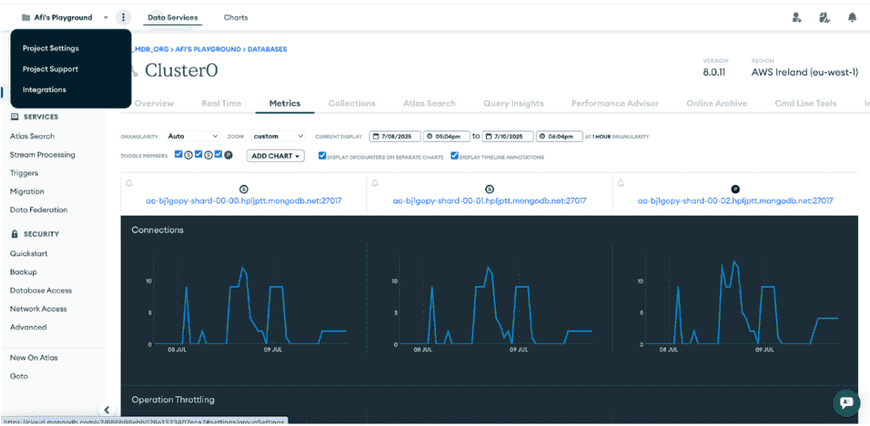Select Project Settings from the menu
Screen dimensions: 870x426
pyautogui.click(x=50, y=48)
